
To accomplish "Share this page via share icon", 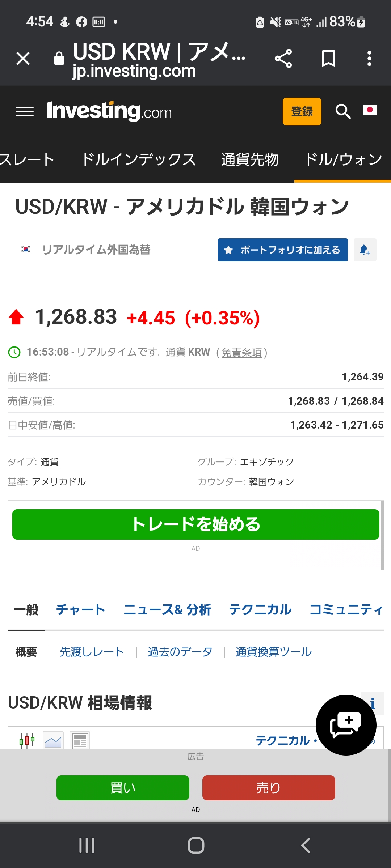I will [283, 59].
